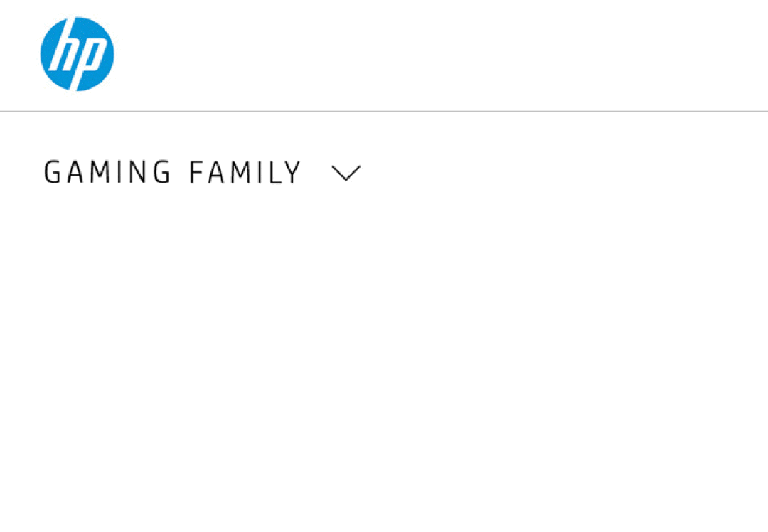
Task: Select the GAMING FAMILY heading text
Action: point(172,173)
